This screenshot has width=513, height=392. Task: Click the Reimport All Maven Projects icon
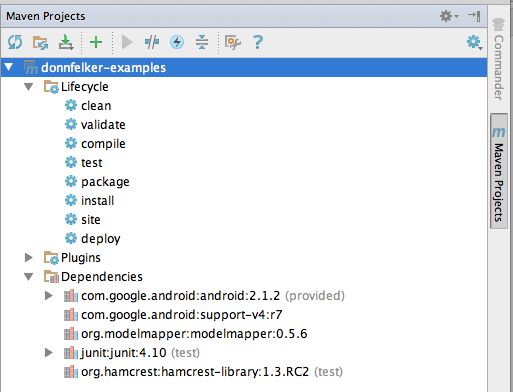15,43
